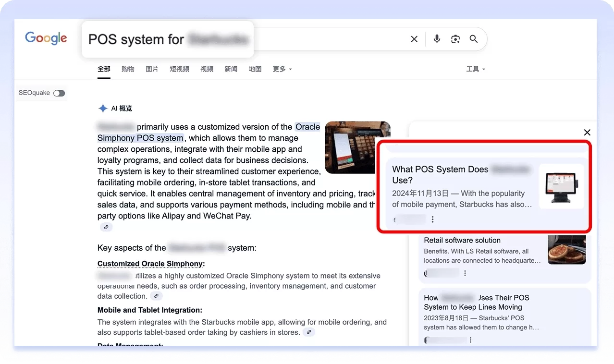Viewport: 614px width, 364px height.
Task: Clear the search box with X icon
Action: pyautogui.click(x=414, y=39)
